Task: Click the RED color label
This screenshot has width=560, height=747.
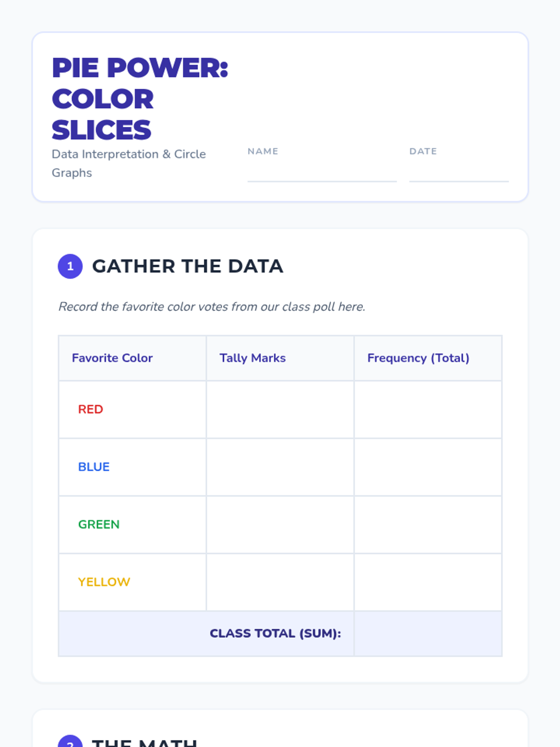Action: tap(91, 409)
